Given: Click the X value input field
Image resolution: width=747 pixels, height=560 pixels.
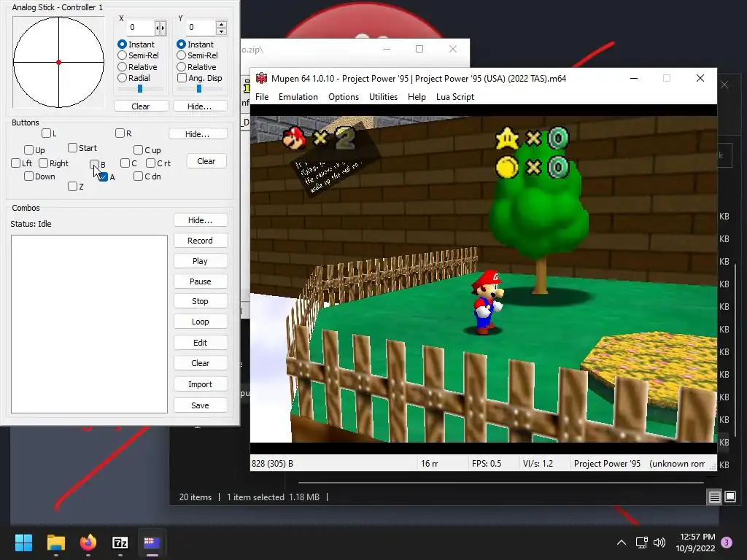Looking at the screenshot, I should click(x=141, y=28).
